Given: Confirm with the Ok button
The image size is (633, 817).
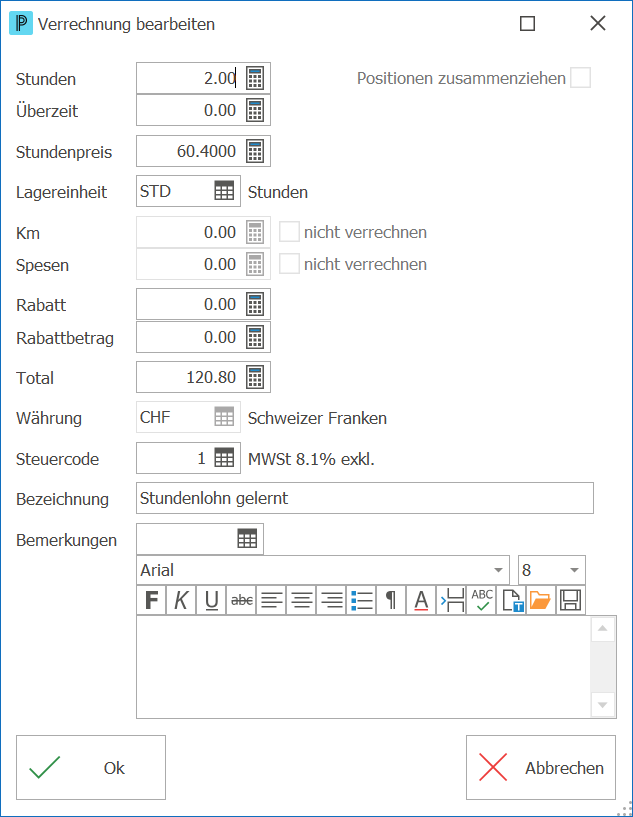Looking at the screenshot, I should pos(91,768).
